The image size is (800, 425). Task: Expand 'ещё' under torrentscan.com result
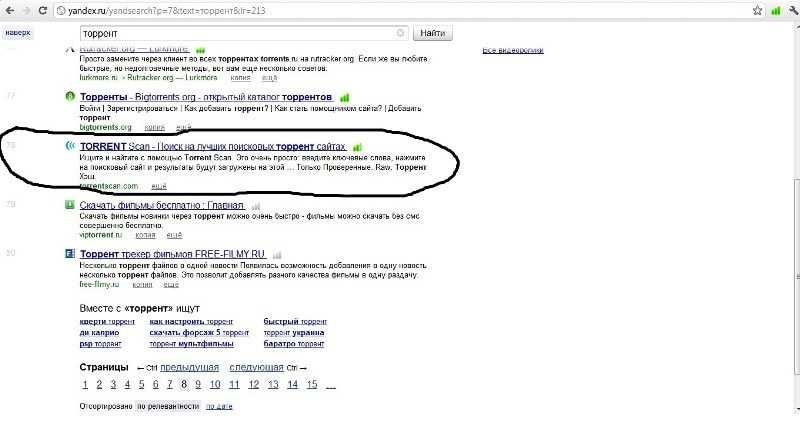[158, 186]
